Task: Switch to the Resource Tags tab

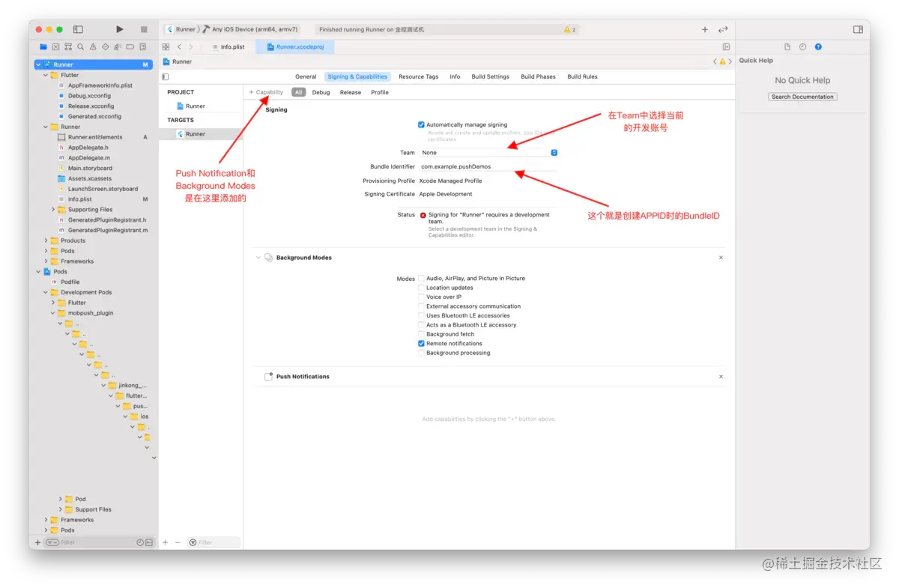Action: (x=418, y=76)
